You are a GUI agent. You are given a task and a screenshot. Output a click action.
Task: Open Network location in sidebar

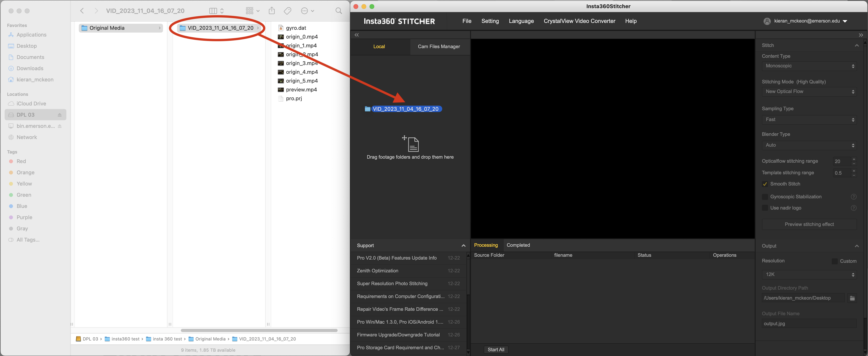pos(27,137)
